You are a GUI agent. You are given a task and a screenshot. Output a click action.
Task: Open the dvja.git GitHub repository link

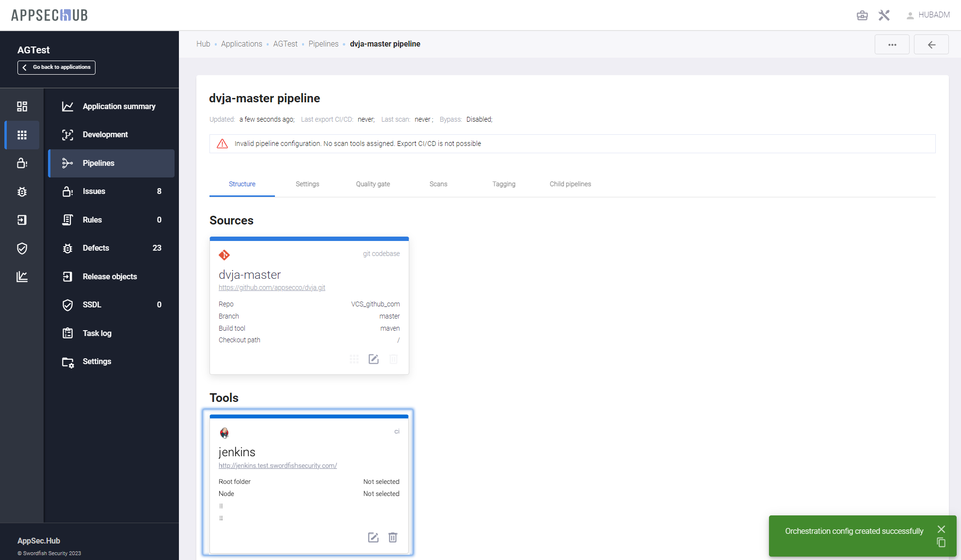coord(272,288)
